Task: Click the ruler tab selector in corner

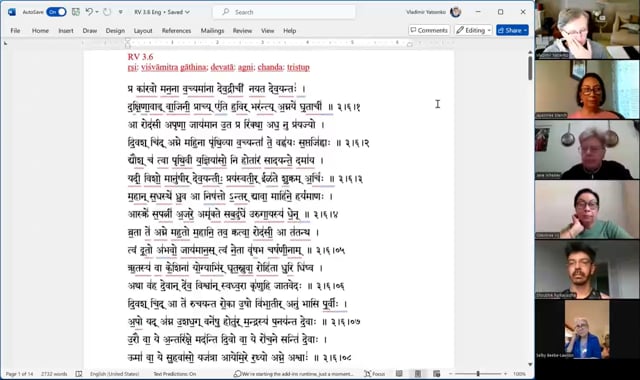Action: click(6, 43)
